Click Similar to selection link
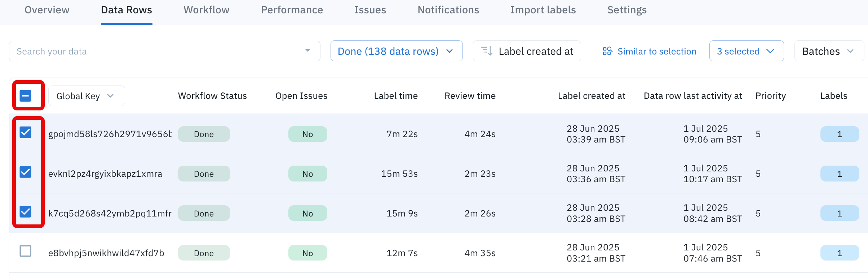This screenshot has height=280, width=868. click(657, 51)
